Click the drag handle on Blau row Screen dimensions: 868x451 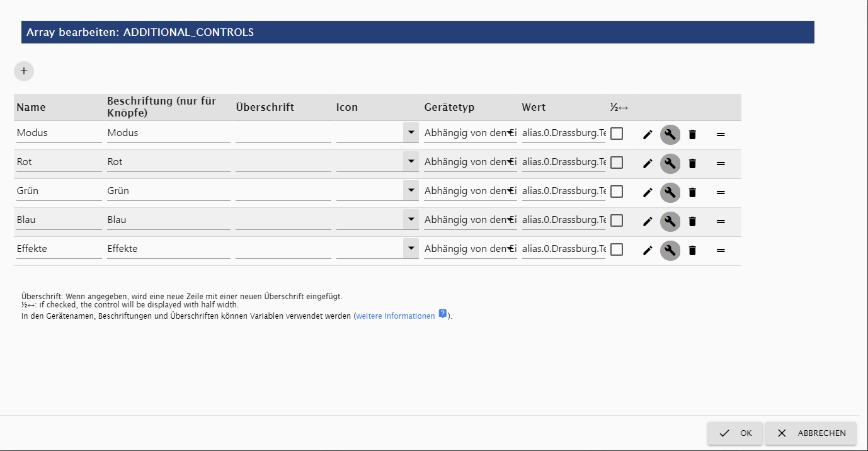pos(721,222)
